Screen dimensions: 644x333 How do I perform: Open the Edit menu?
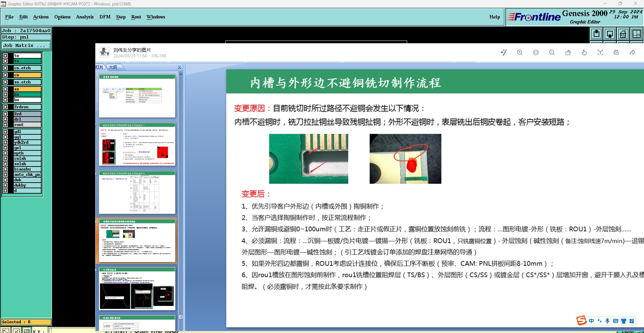[x=23, y=17]
